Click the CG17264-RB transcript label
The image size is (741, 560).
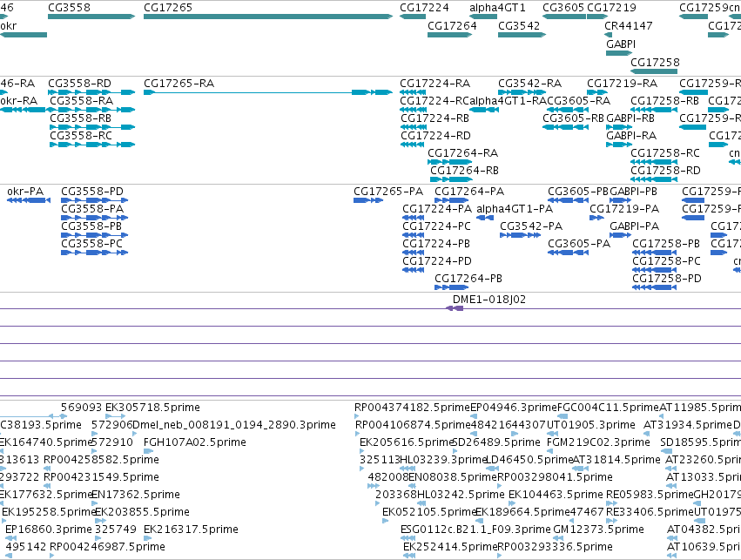[464, 171]
